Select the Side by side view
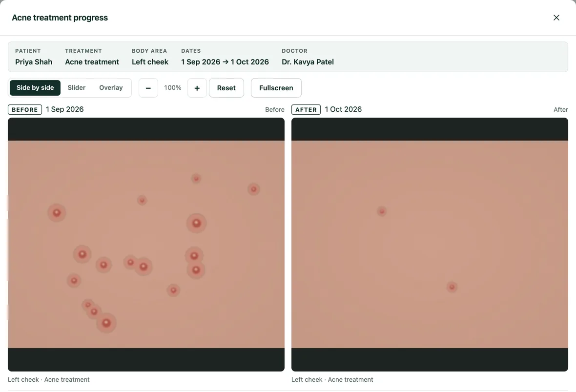Image resolution: width=576 pixels, height=392 pixels. click(x=35, y=88)
